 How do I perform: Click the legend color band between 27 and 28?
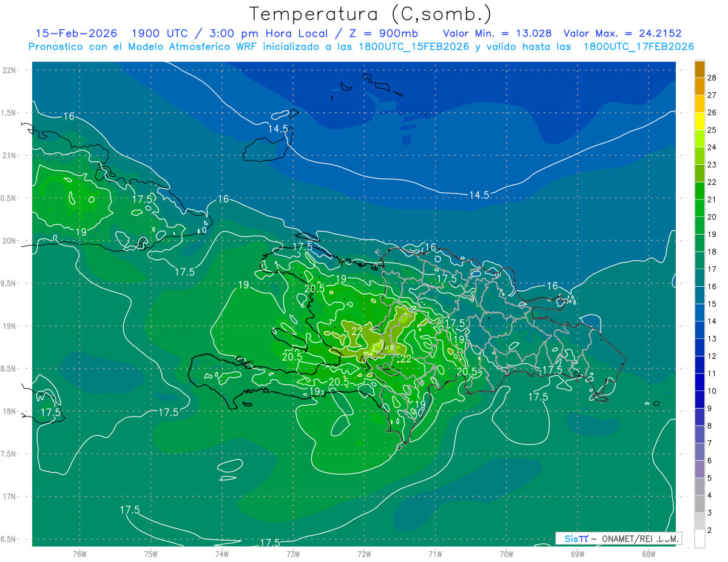699,85
